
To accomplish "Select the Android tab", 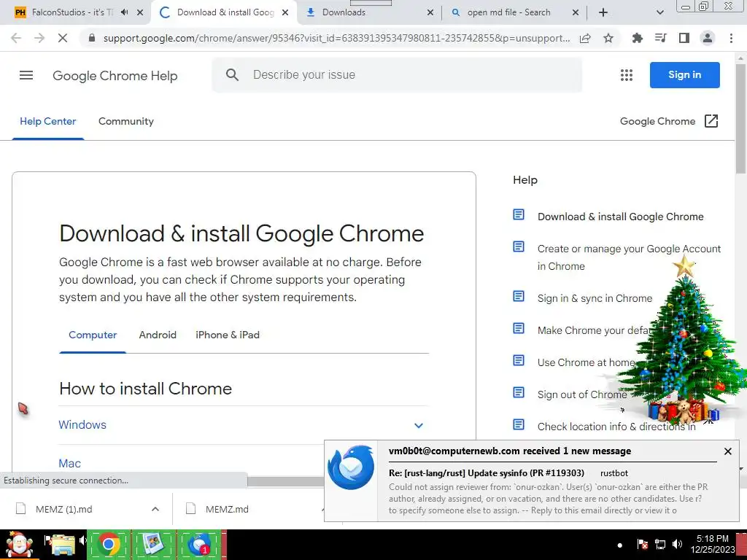I will tap(158, 335).
